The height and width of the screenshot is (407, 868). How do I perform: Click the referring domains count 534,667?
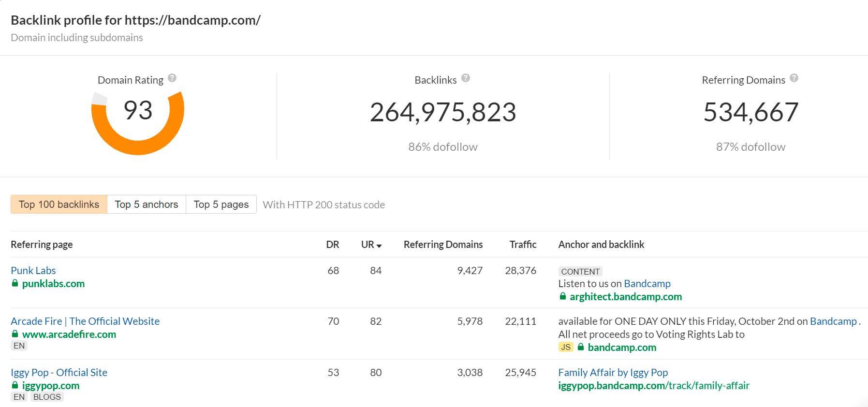click(x=750, y=112)
